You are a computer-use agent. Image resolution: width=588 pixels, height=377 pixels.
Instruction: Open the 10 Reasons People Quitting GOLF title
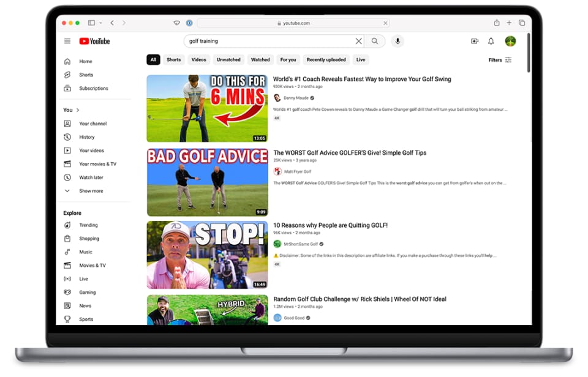click(330, 225)
